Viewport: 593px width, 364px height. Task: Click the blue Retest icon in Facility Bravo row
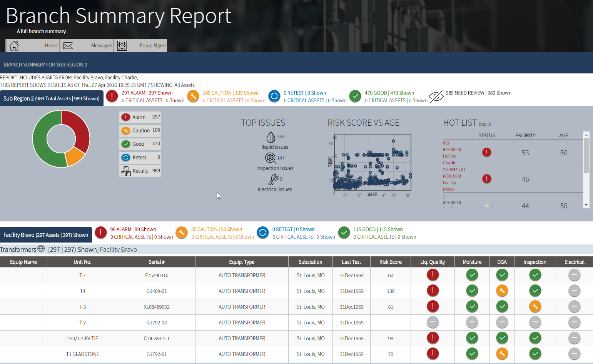263,233
